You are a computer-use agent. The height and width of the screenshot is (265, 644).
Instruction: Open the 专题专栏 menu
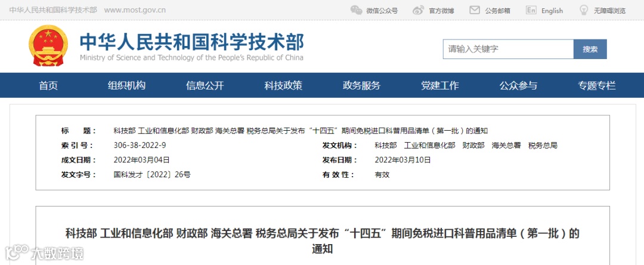point(597,85)
